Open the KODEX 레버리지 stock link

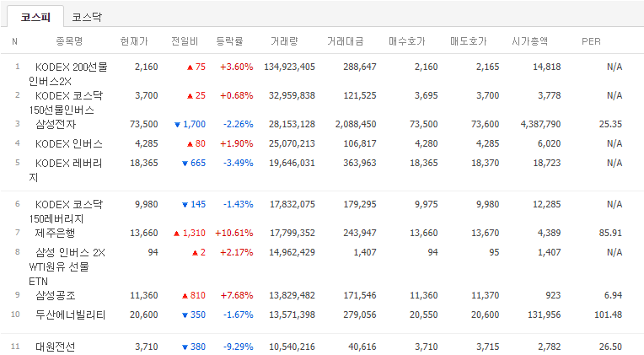[x=66, y=170]
